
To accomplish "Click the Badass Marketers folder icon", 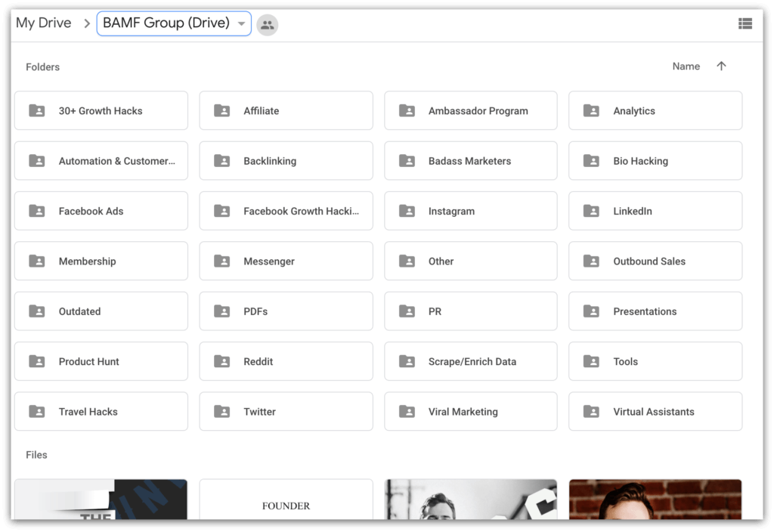I will pos(407,161).
